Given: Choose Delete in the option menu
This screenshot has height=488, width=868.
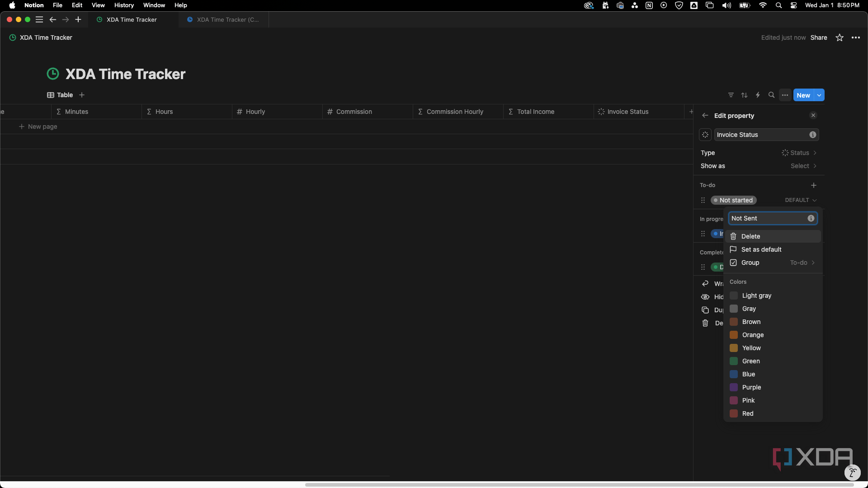Looking at the screenshot, I should coord(773,236).
